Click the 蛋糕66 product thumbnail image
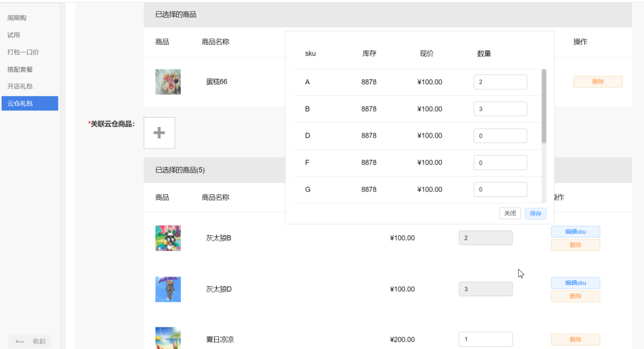The height and width of the screenshot is (349, 644). pyautogui.click(x=168, y=81)
